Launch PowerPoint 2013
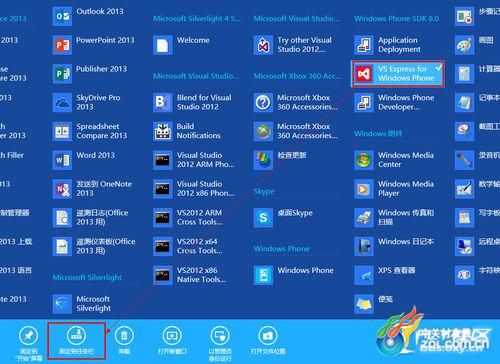Viewport: 500px width, 364px height. pos(94,45)
